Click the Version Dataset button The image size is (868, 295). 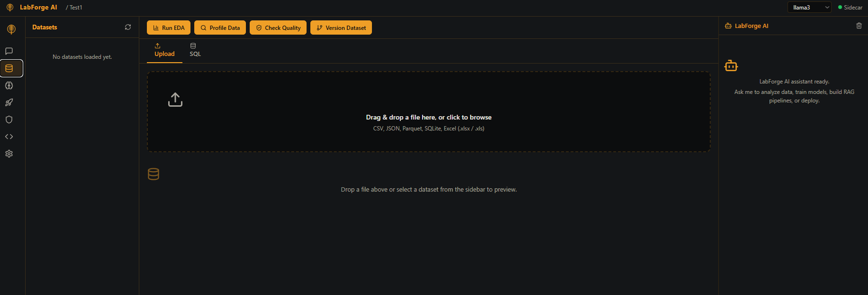point(341,28)
